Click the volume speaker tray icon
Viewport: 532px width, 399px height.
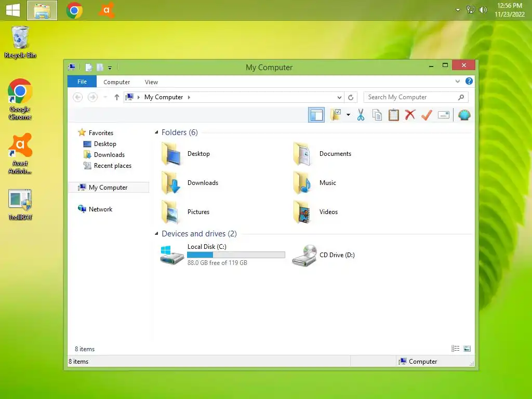coord(483,10)
